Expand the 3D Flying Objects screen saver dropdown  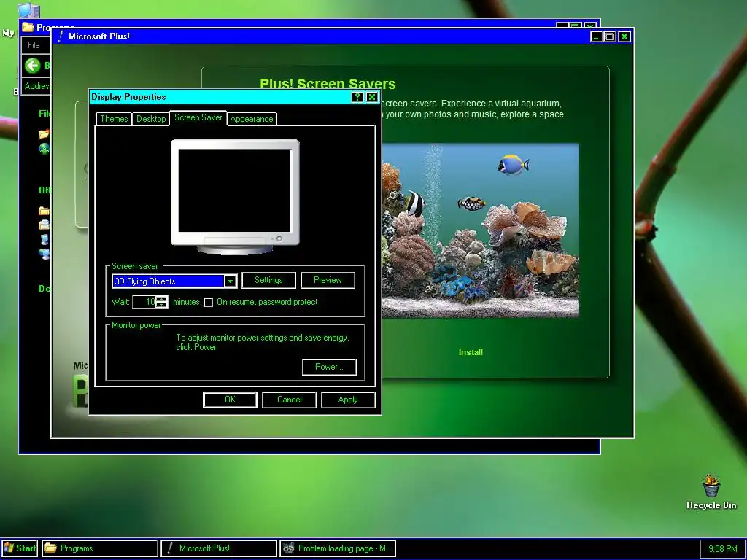(230, 281)
